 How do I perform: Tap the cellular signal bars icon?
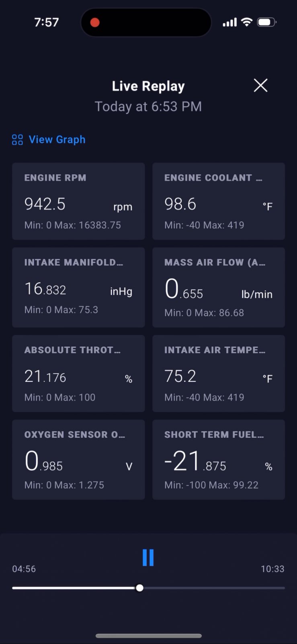tap(230, 23)
